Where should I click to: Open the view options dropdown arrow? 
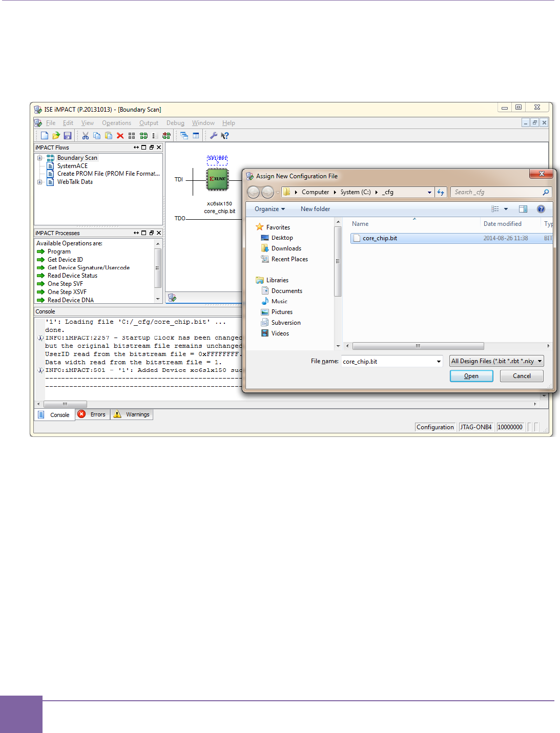pyautogui.click(x=506, y=209)
